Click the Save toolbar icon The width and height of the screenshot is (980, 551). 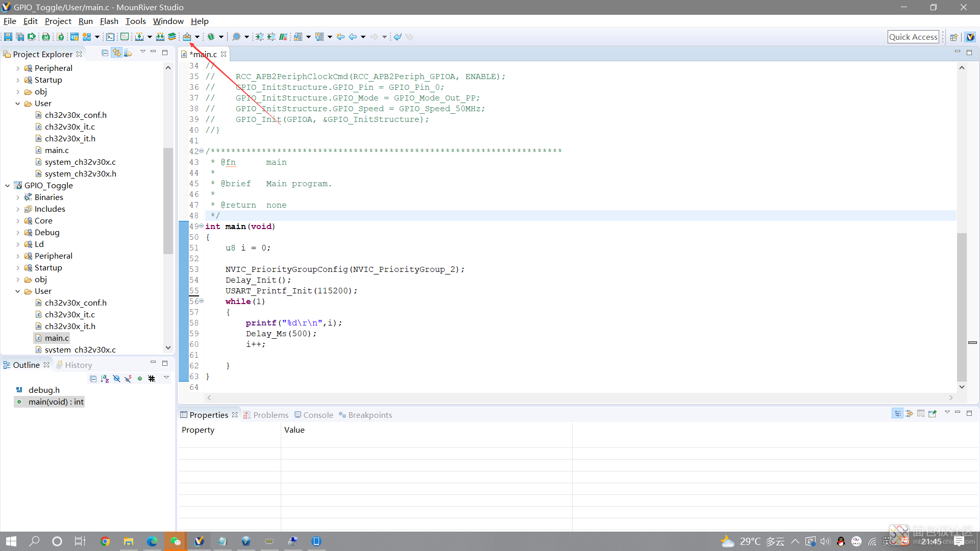(8, 37)
